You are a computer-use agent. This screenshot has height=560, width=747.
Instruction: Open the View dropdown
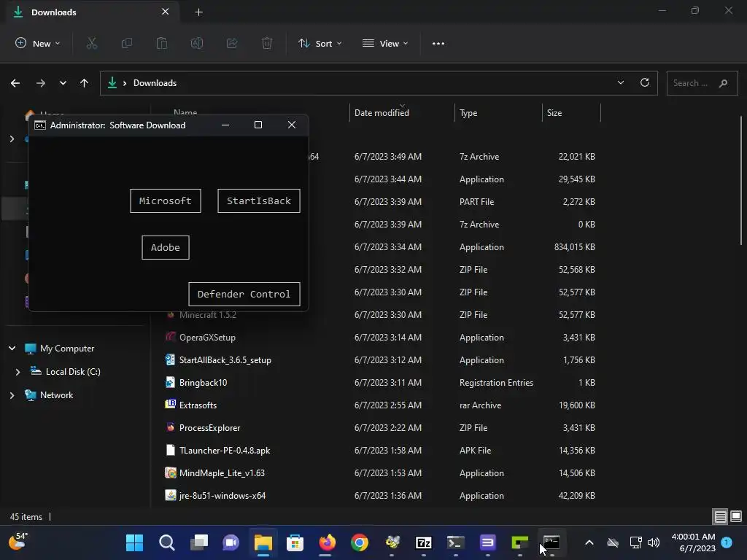coord(385,43)
